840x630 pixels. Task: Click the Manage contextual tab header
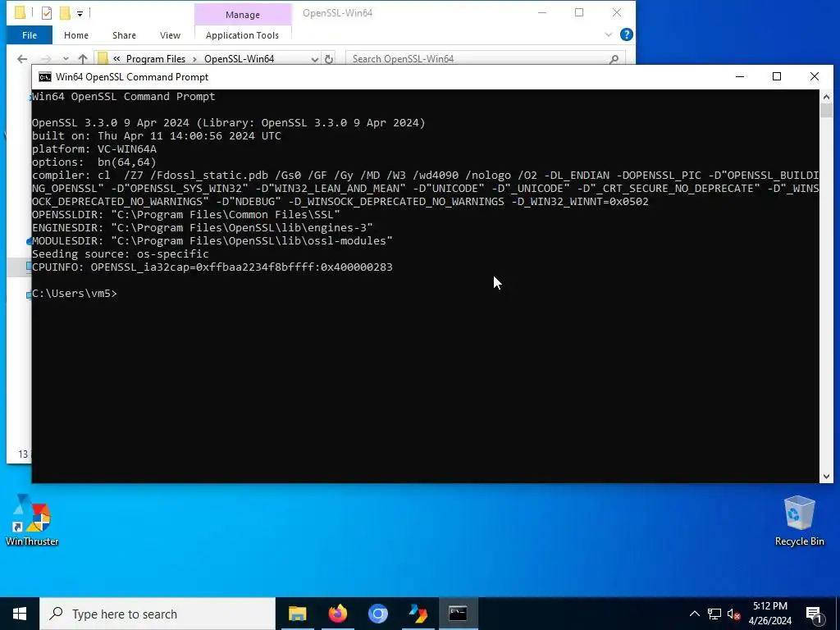pos(243,15)
